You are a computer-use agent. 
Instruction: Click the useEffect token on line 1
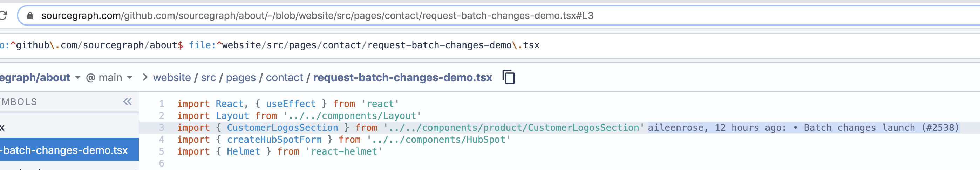[x=291, y=104]
